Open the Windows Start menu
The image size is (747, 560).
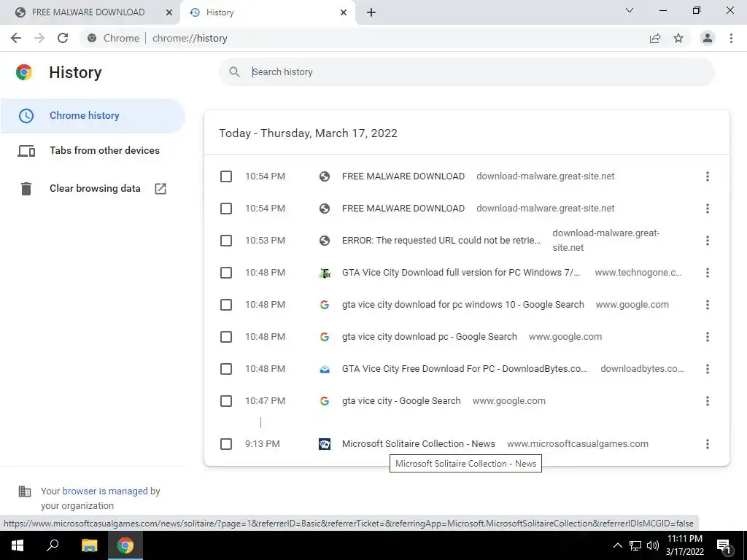(18, 545)
